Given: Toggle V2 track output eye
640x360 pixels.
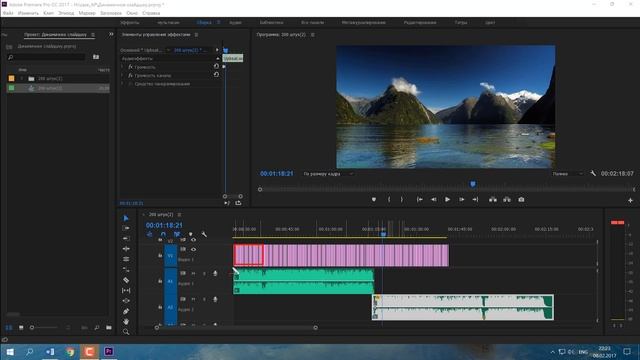Looking at the screenshot, I should [x=193, y=240].
